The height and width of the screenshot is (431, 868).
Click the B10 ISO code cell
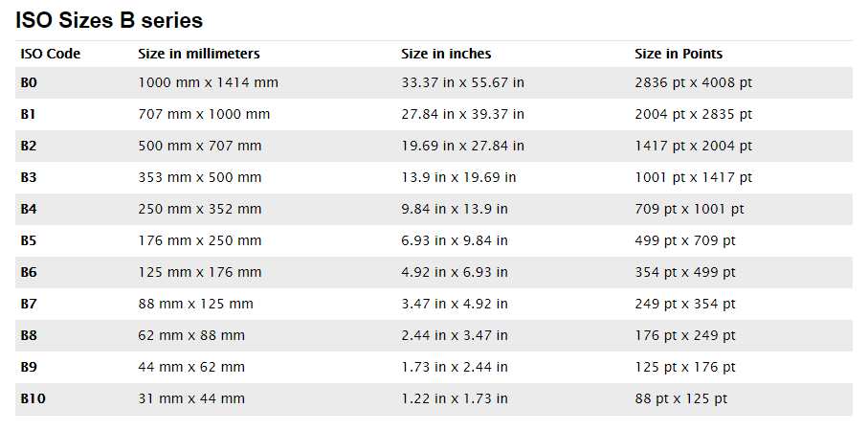point(33,398)
